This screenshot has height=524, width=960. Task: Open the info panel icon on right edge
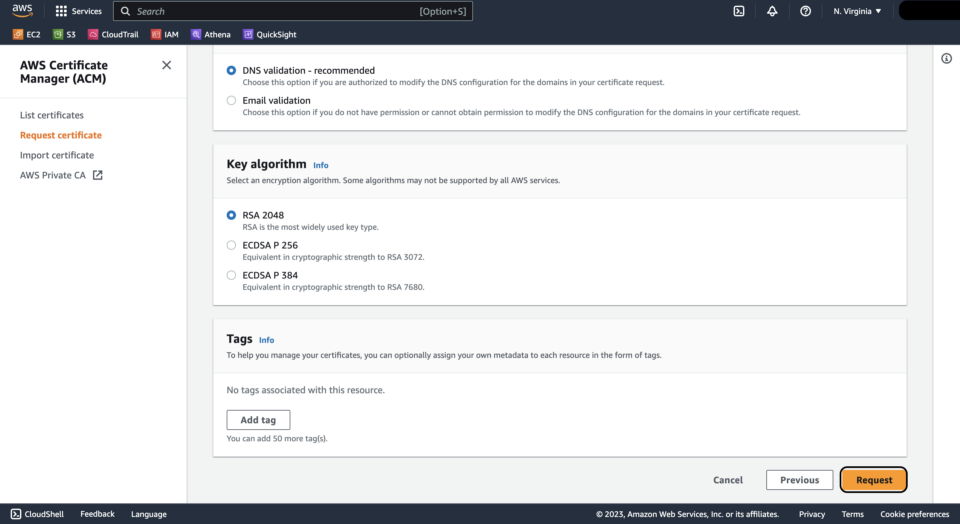click(x=946, y=59)
